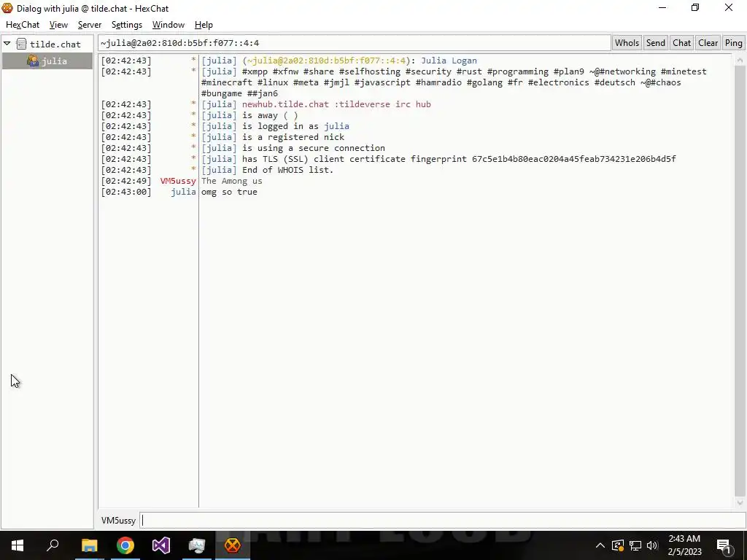Click the #xmpp channel name

[x=255, y=71]
